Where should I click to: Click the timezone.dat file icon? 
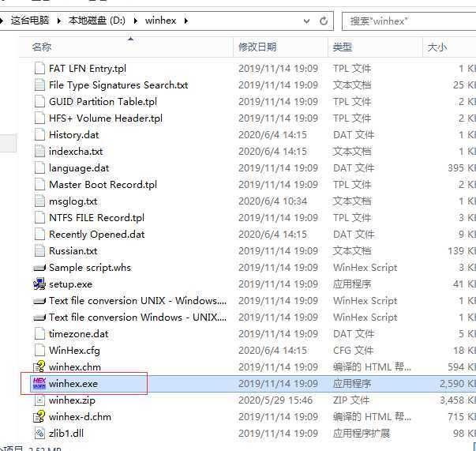pyautogui.click(x=39, y=334)
